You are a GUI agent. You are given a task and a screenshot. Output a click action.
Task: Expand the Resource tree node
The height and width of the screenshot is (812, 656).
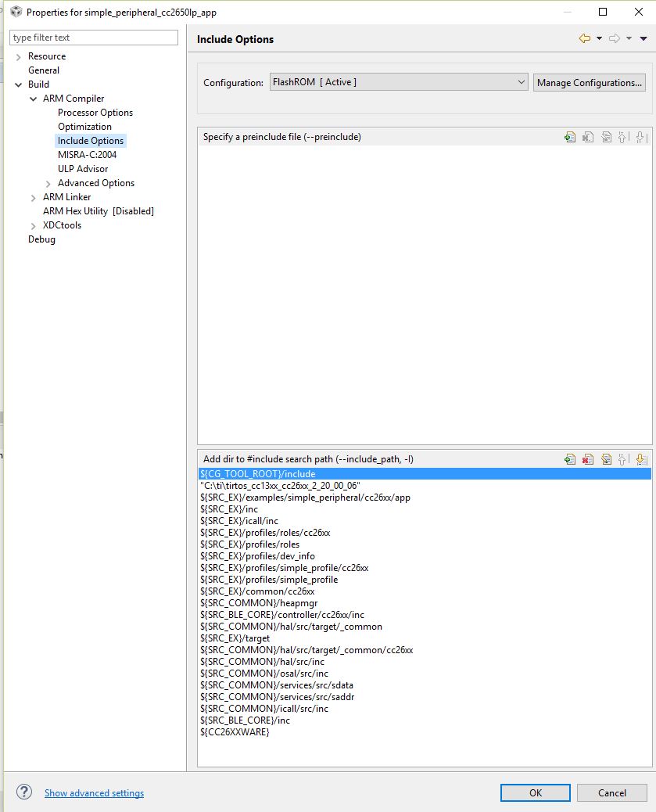pos(19,57)
